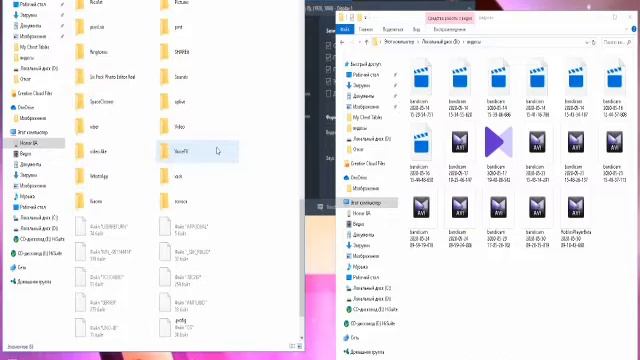Switch left Explorer window to details view
640x360 pixels.
click(x=292, y=346)
